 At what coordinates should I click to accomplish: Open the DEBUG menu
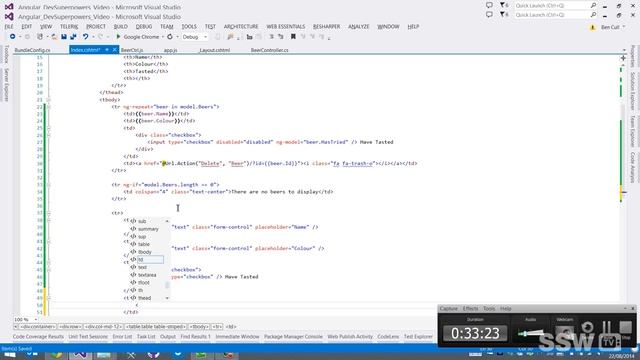[144, 27]
